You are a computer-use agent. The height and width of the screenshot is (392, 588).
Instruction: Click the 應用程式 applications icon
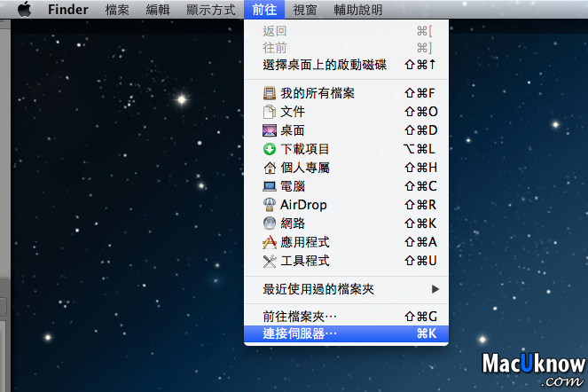[270, 242]
